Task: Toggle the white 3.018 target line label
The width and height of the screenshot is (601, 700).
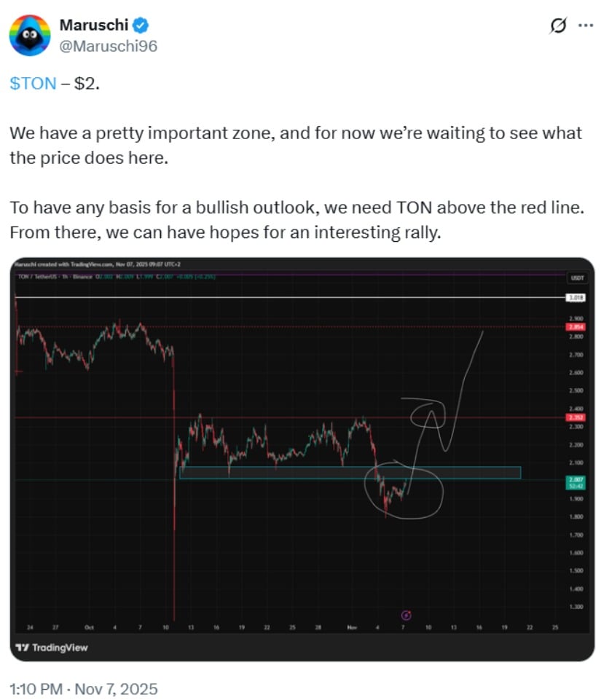Action: [576, 298]
